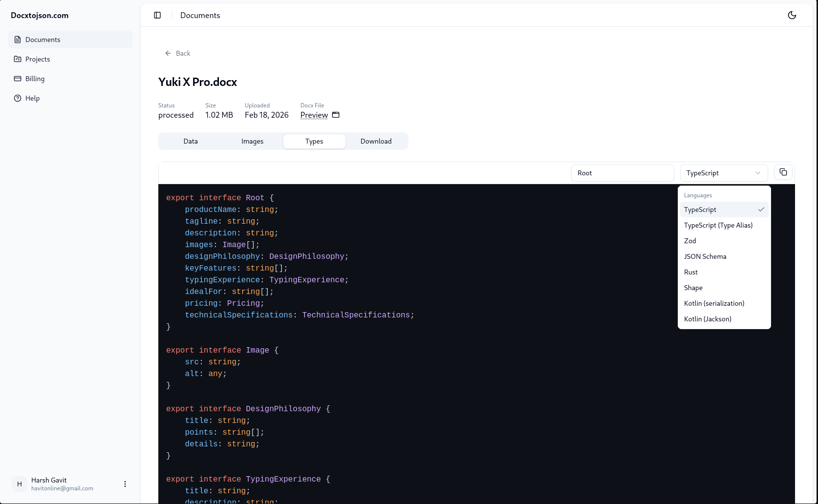Copy the generated TypeScript code
Screen dimensions: 818x504
(783, 172)
